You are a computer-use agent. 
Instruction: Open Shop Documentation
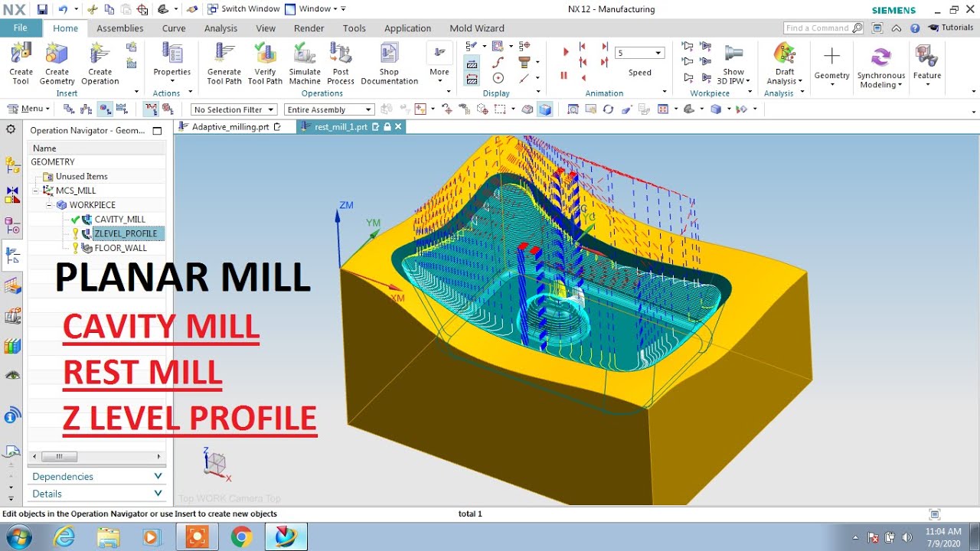pos(390,63)
